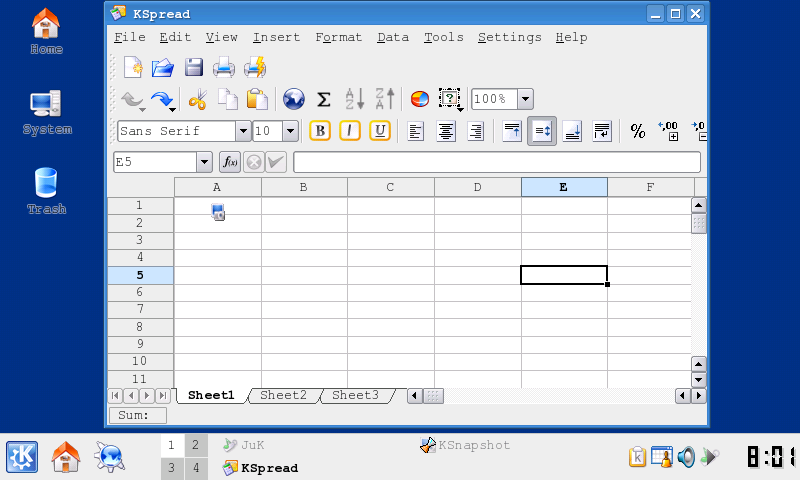
Task: Select column header D
Action: [478, 187]
